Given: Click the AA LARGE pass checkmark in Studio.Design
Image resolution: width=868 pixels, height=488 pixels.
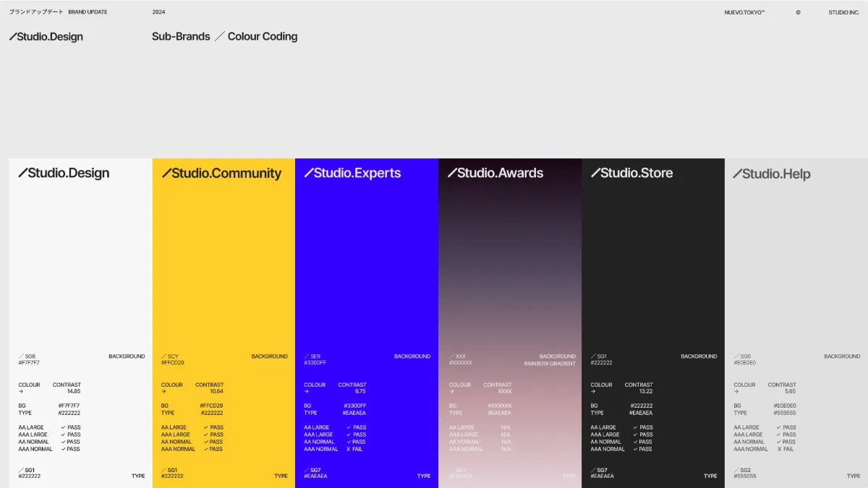Looking at the screenshot, I should (63, 427).
